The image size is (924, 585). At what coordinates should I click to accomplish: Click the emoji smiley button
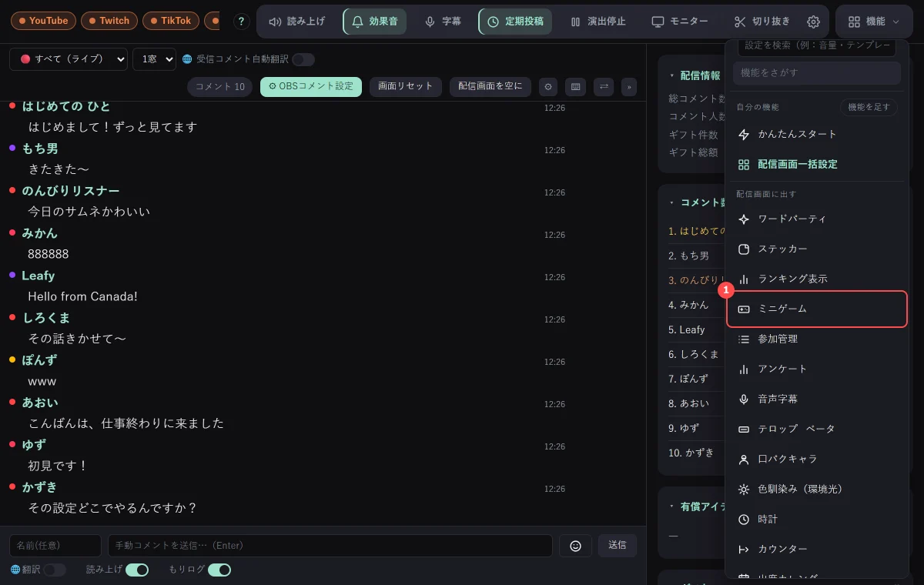(x=575, y=545)
